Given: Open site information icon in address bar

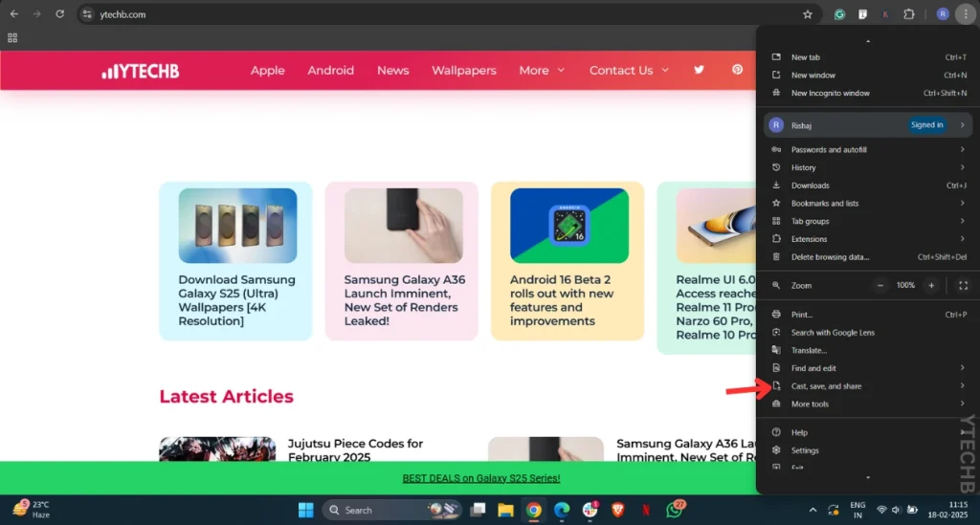Looking at the screenshot, I should point(87,14).
